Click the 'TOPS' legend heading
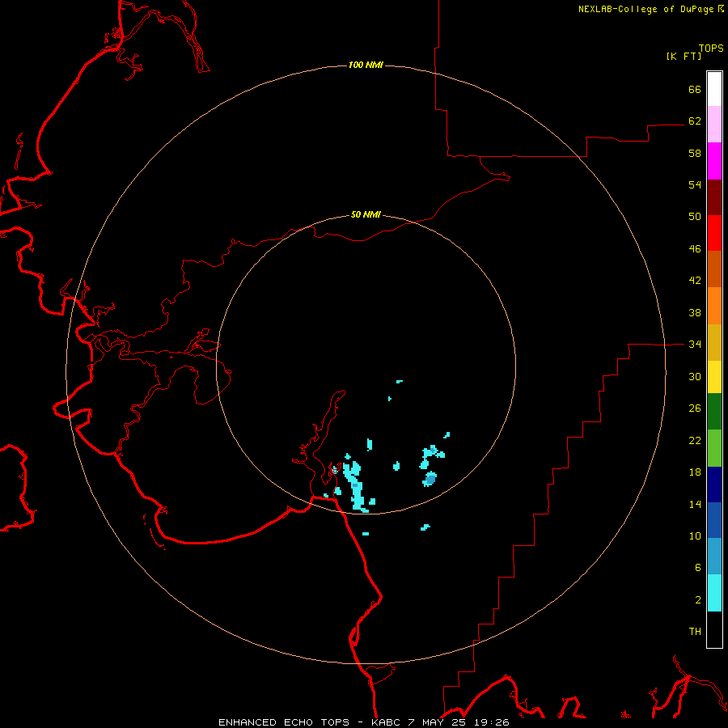The height and width of the screenshot is (728, 728). [x=711, y=49]
